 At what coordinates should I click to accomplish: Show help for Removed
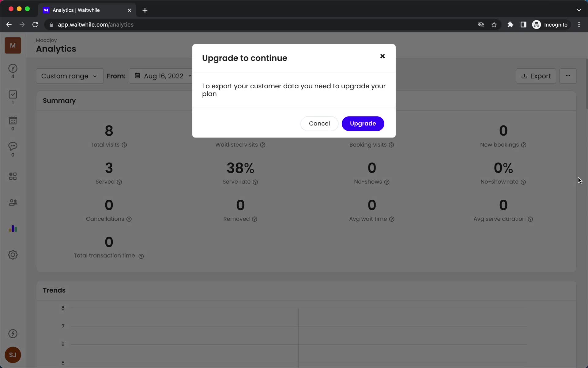tap(254, 219)
